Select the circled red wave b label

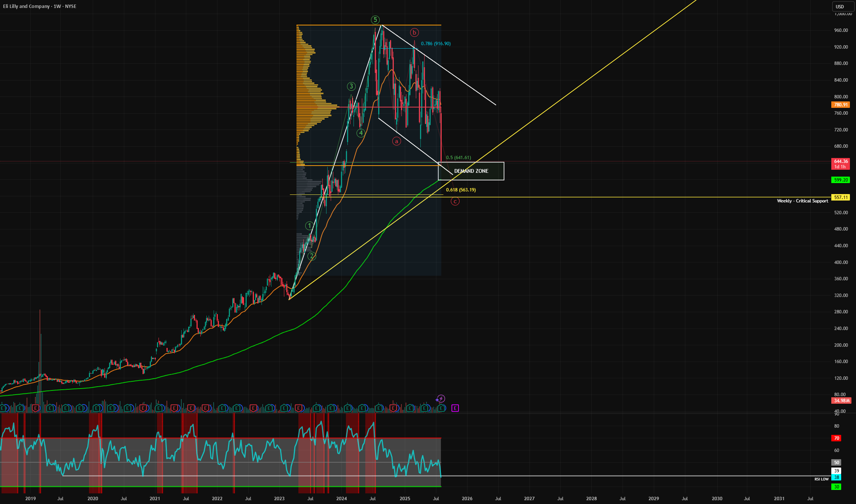[x=414, y=33]
